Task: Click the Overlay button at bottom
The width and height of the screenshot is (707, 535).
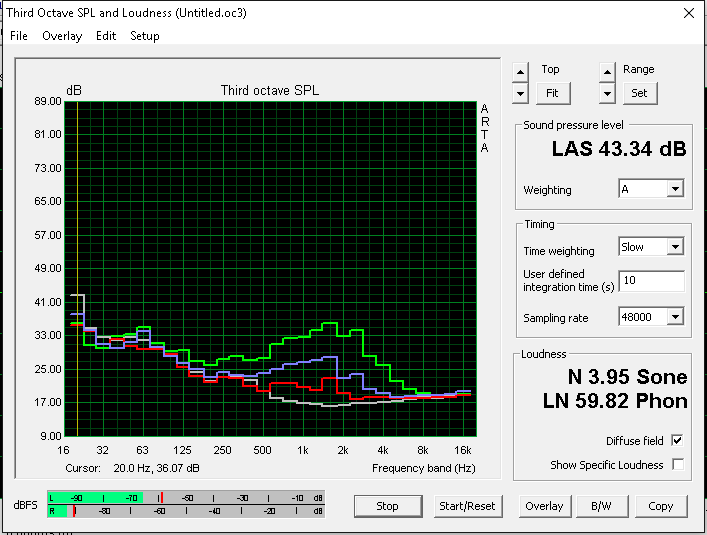Action: pos(545,506)
